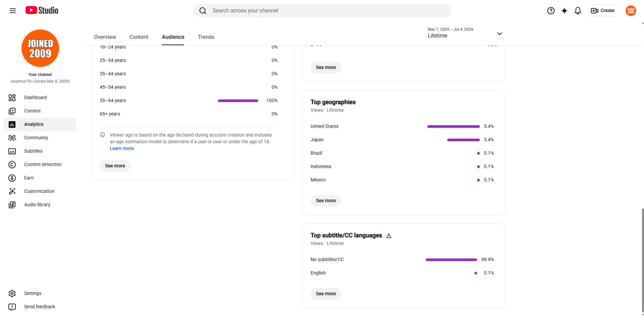Click the date range chevron arrow
The width and height of the screenshot is (644, 316).
pos(500,34)
